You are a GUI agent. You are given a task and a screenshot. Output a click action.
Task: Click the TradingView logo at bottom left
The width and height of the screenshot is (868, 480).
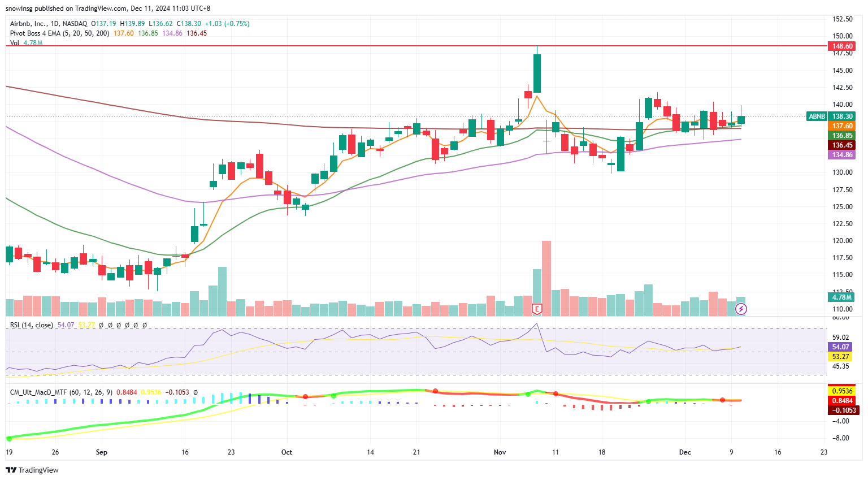click(x=32, y=470)
